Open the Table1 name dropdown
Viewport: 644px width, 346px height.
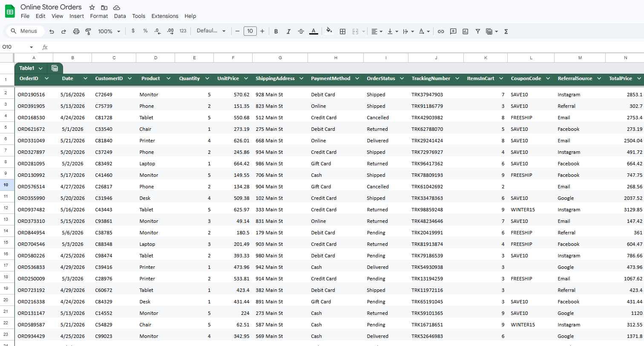coord(40,68)
